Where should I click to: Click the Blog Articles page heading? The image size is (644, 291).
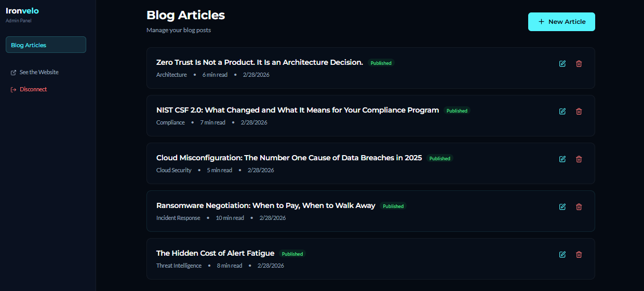[186, 15]
